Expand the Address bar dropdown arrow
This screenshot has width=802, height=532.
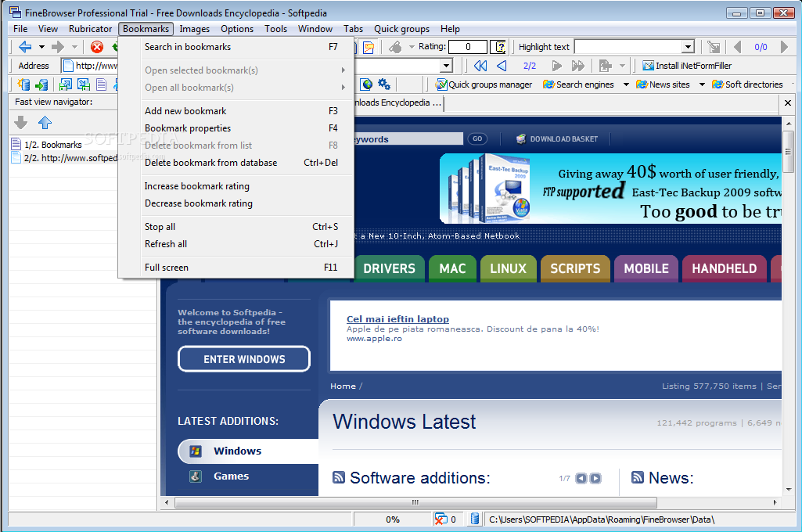pyautogui.click(x=447, y=66)
